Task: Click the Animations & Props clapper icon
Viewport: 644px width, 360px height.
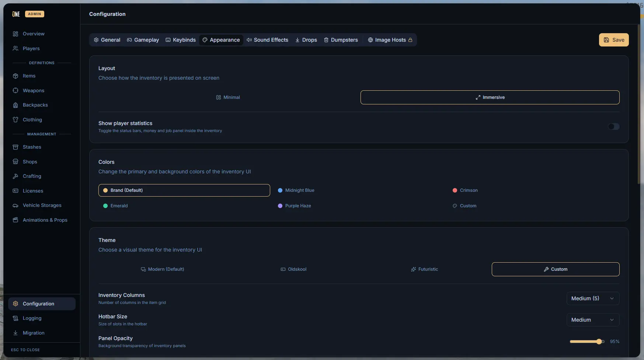Action: tap(15, 220)
